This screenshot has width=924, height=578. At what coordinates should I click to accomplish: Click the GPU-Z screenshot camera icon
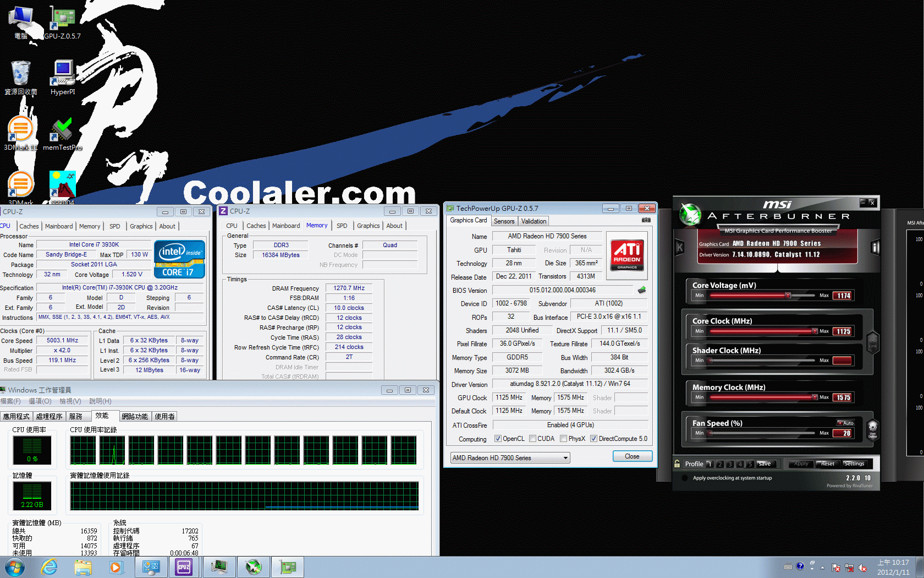tap(646, 220)
